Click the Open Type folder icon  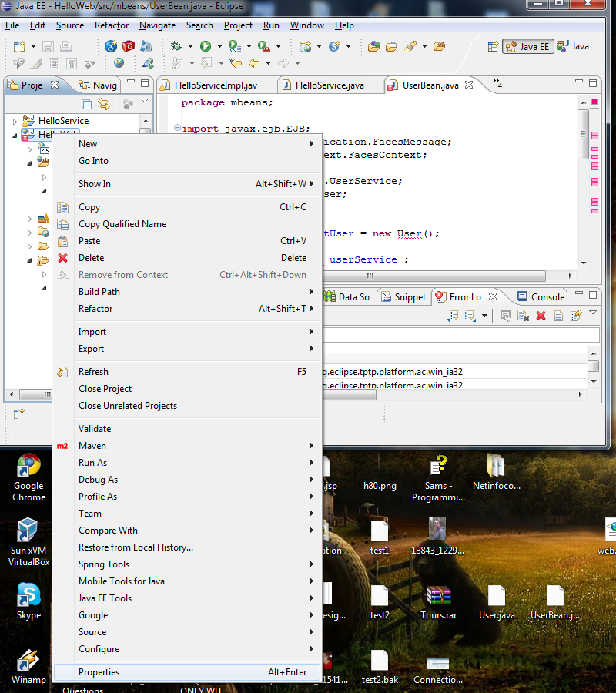[374, 46]
